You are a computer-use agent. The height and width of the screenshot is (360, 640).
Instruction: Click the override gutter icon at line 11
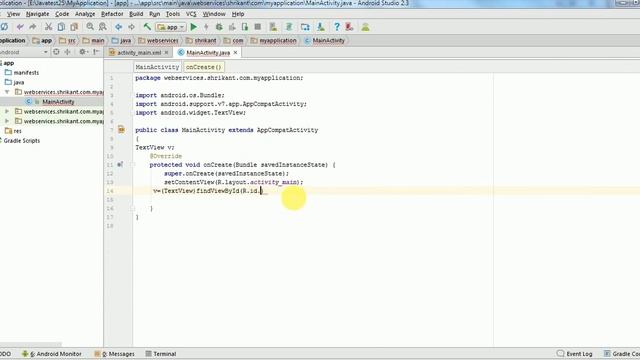(120, 164)
